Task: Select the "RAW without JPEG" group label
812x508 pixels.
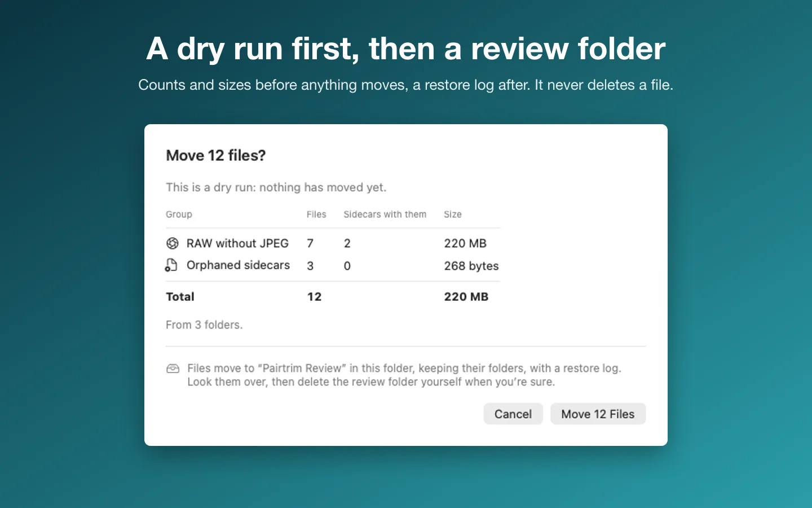Action: (x=237, y=243)
